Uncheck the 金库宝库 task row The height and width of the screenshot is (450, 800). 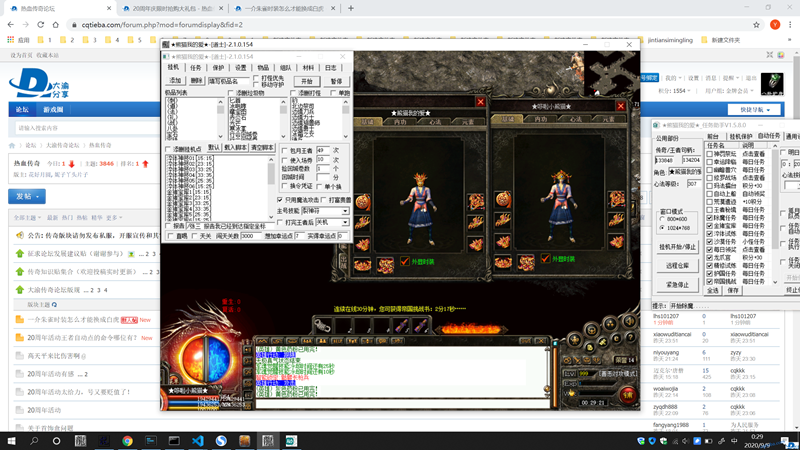tap(710, 226)
